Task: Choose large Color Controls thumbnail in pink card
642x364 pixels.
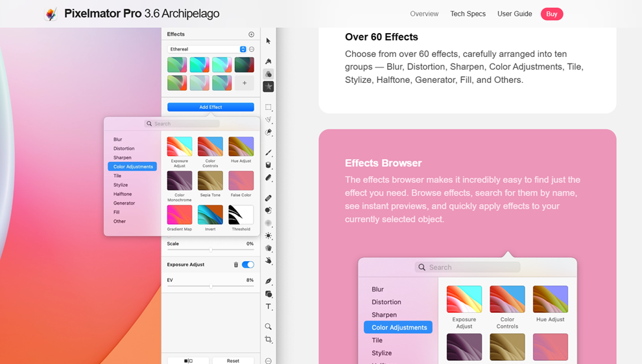Action: [507, 299]
